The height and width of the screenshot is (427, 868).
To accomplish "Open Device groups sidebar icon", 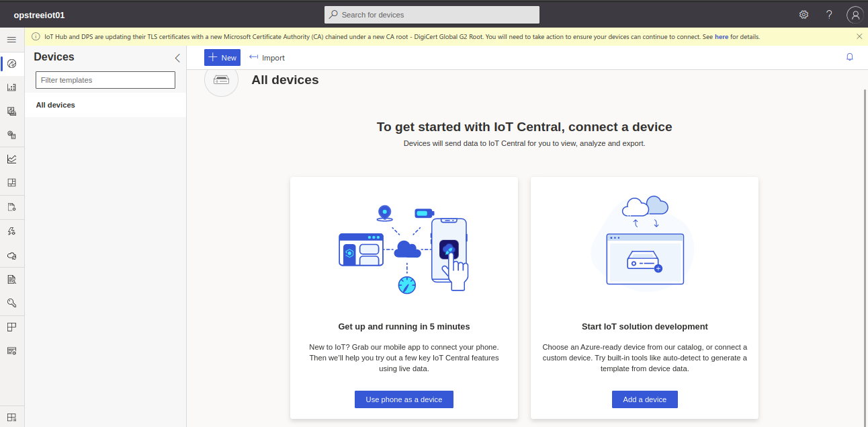I will tap(11, 87).
